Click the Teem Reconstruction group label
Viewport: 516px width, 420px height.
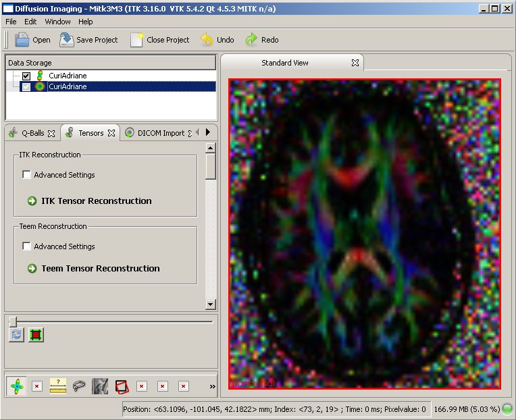click(x=53, y=226)
